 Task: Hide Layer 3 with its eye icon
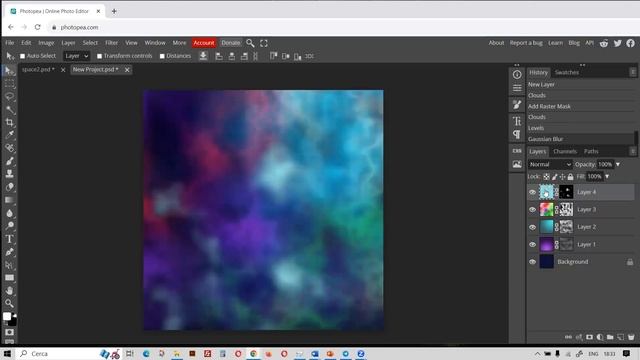click(x=532, y=210)
